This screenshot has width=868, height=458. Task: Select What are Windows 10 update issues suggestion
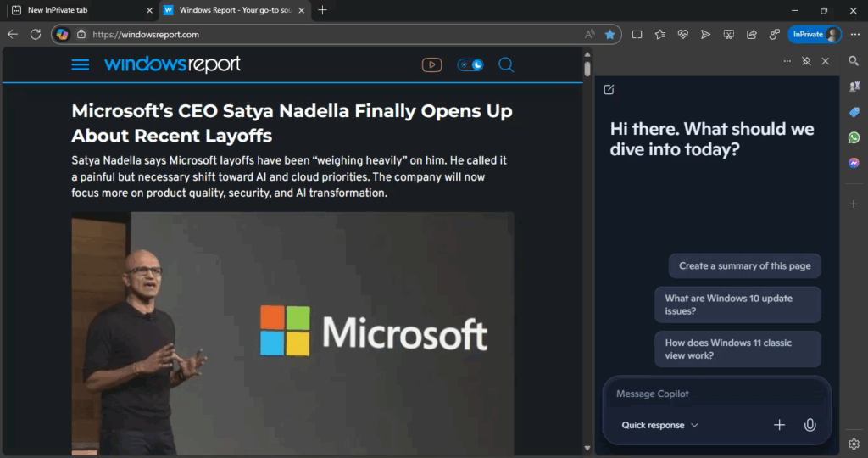click(x=738, y=304)
